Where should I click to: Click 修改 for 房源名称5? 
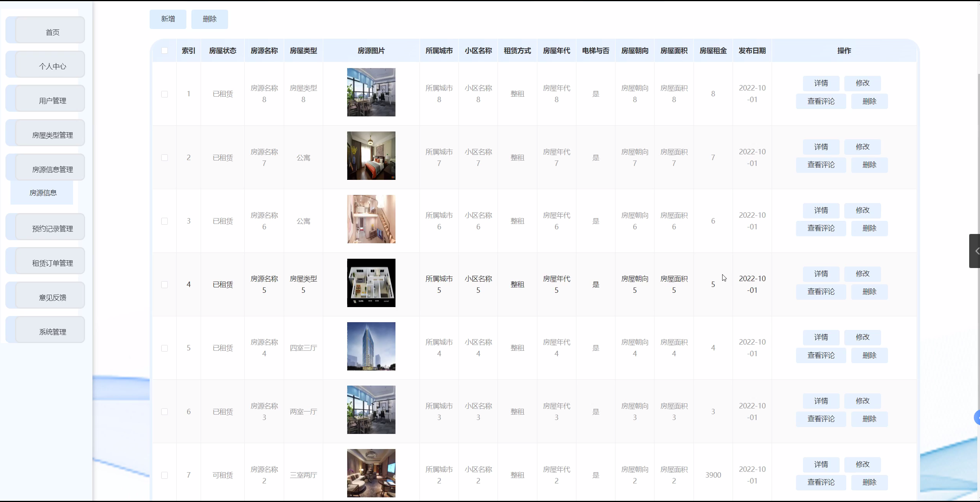[x=862, y=274]
